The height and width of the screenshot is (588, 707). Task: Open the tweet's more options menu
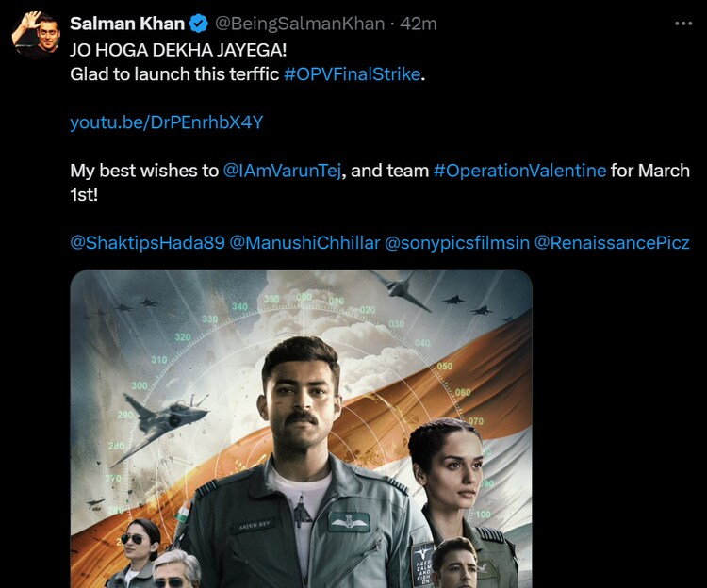[x=683, y=23]
